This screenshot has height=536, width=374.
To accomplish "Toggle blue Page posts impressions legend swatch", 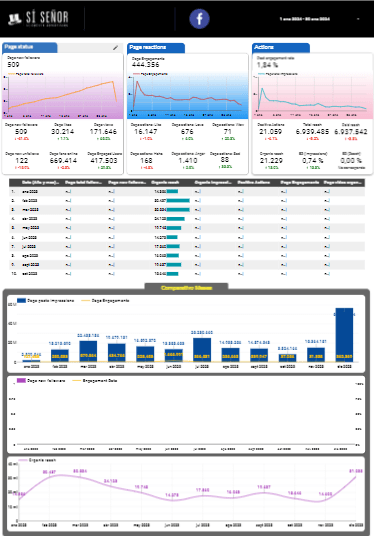I will [21, 300].
